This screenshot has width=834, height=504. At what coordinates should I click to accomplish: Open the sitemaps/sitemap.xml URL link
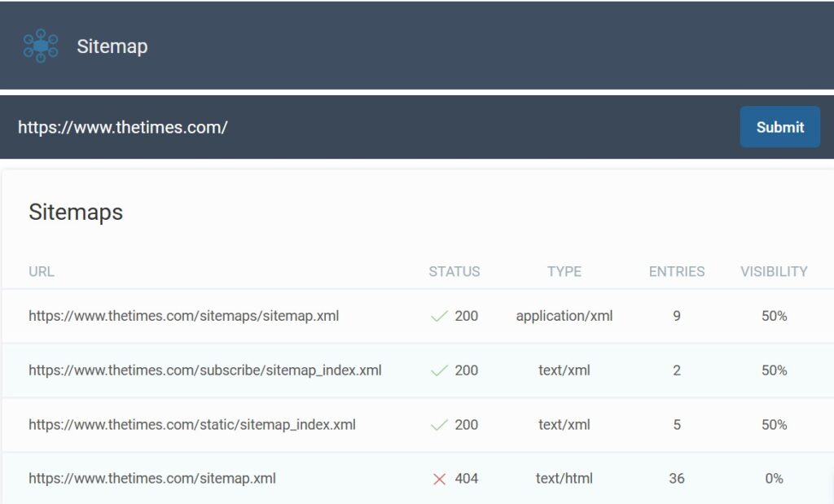(x=183, y=316)
